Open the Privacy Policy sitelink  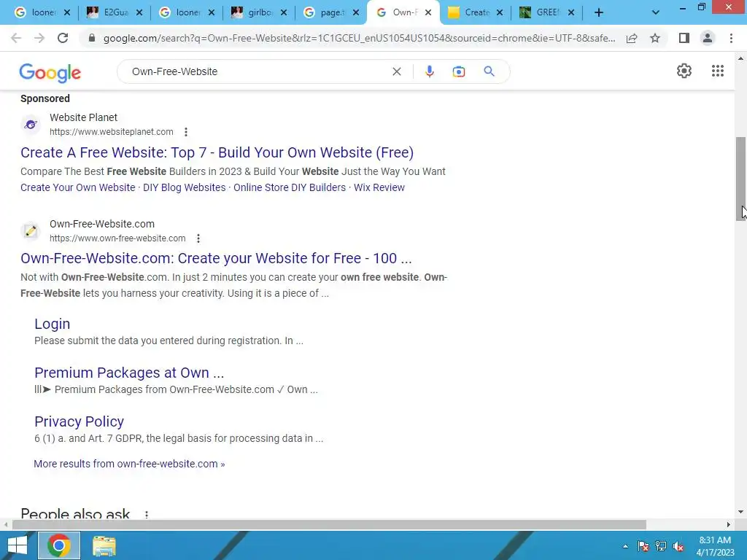tap(79, 421)
